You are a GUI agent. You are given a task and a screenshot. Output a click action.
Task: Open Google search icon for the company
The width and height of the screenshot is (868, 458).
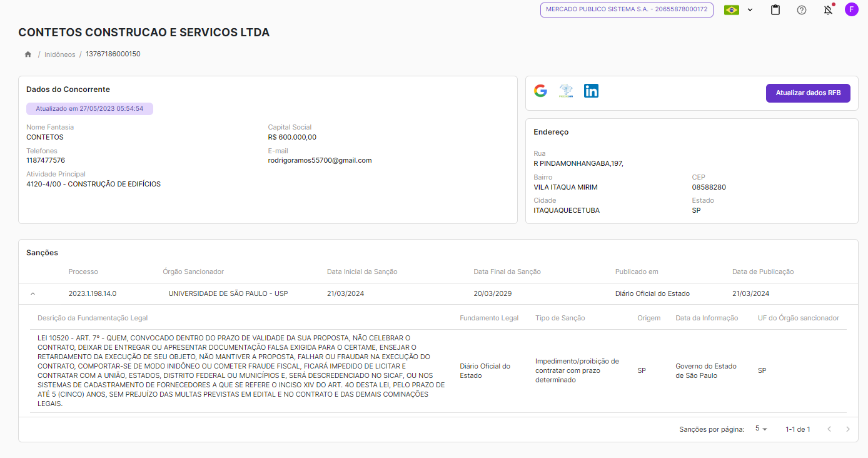pyautogui.click(x=540, y=91)
